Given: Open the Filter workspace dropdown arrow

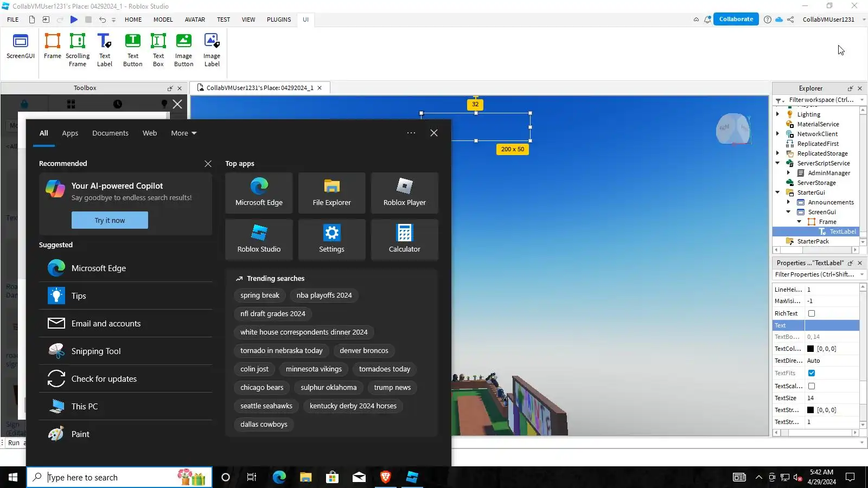Looking at the screenshot, I should point(861,100).
